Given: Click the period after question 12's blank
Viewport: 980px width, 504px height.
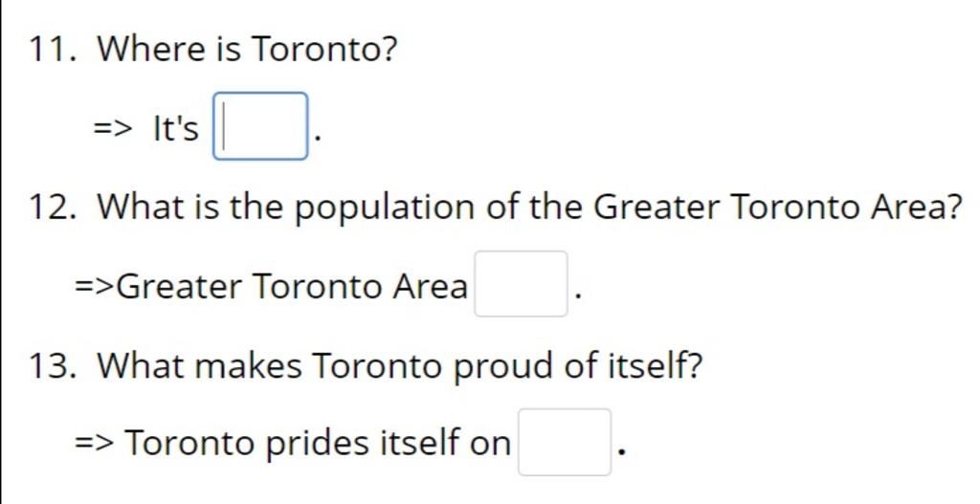Looking at the screenshot, I should [x=578, y=297].
